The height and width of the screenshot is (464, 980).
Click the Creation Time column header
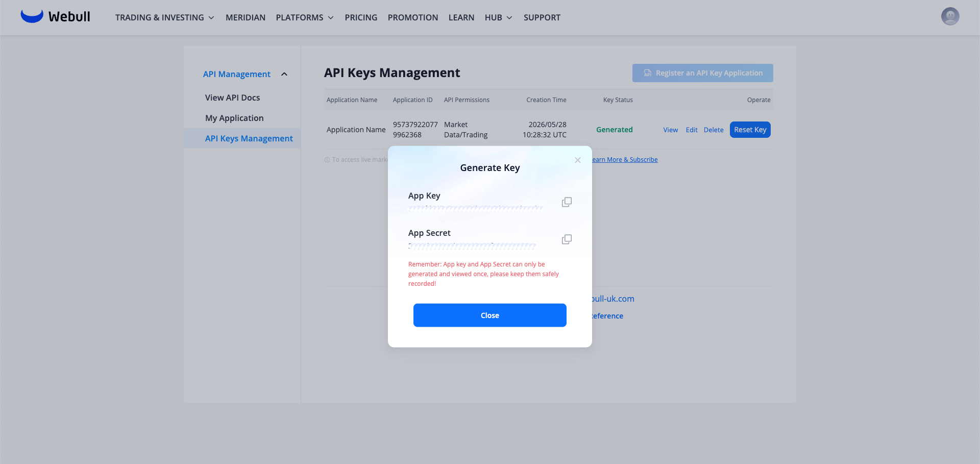546,100
